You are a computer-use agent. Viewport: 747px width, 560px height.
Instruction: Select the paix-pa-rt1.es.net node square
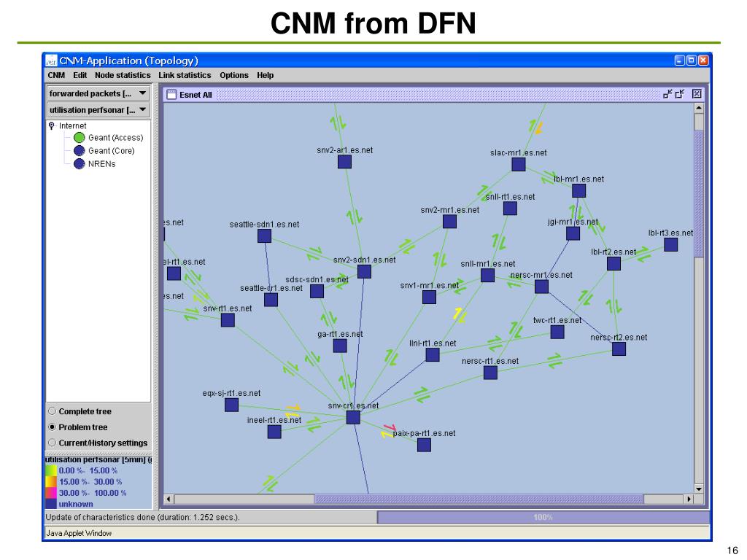point(424,445)
